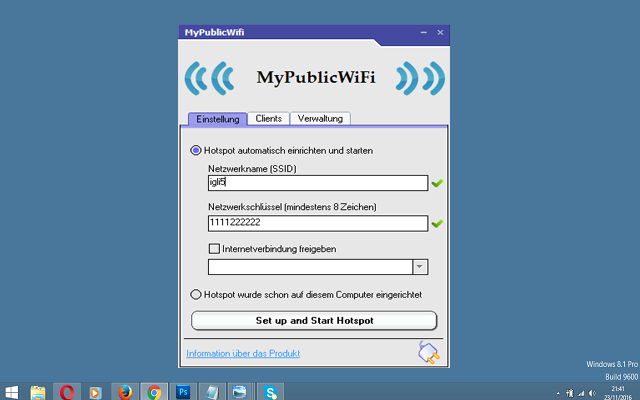The image size is (640, 400).
Task: Show hidden system tray icons
Action: pyautogui.click(x=558, y=392)
